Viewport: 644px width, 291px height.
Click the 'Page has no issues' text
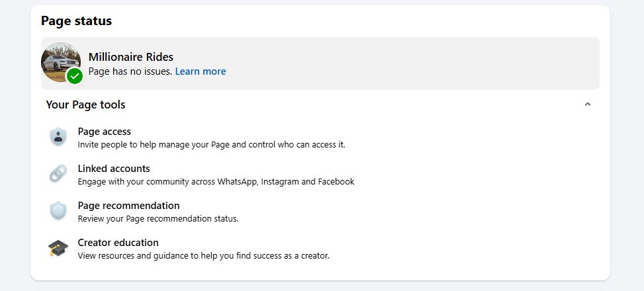tap(130, 71)
